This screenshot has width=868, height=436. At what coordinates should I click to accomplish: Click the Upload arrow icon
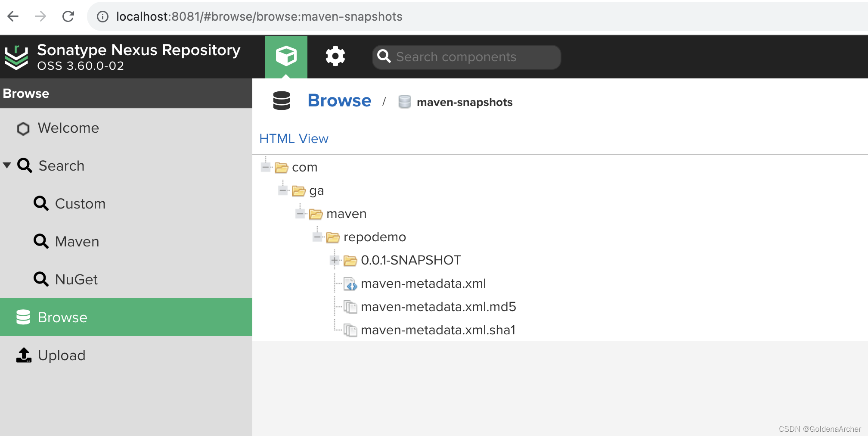(24, 355)
